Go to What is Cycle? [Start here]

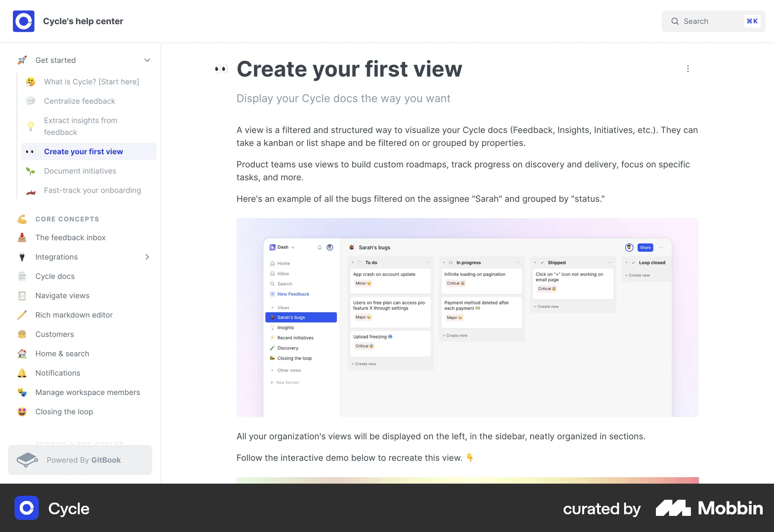pyautogui.click(x=91, y=82)
